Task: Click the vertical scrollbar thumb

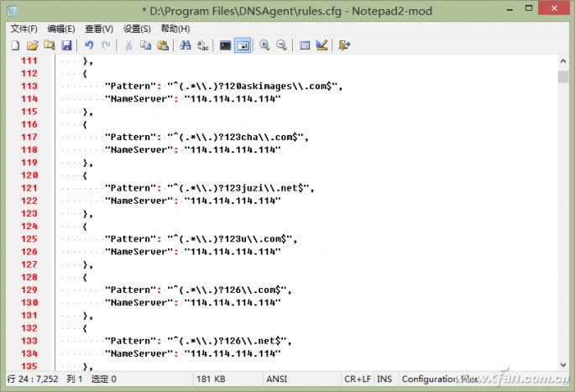Action: coord(563,77)
